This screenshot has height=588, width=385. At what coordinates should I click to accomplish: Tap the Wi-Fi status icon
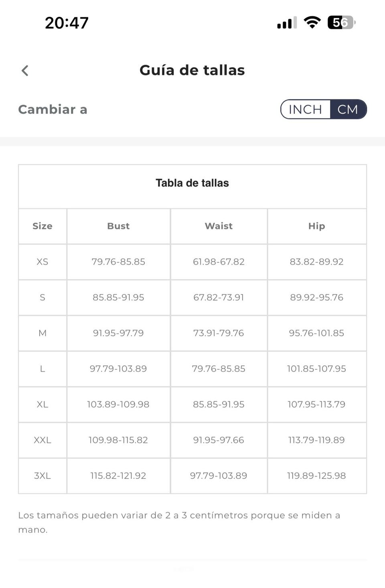tap(312, 22)
